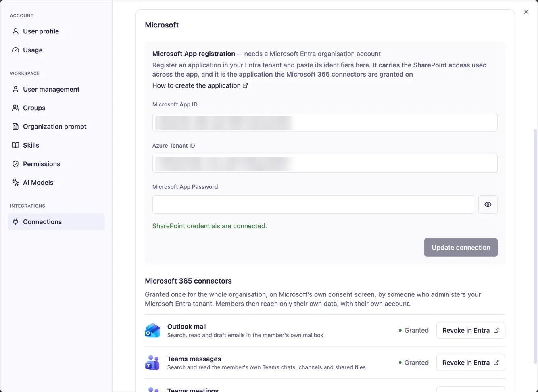This screenshot has height=392, width=538.
Task: Click the Granted status for Teams messages
Action: tap(413, 363)
